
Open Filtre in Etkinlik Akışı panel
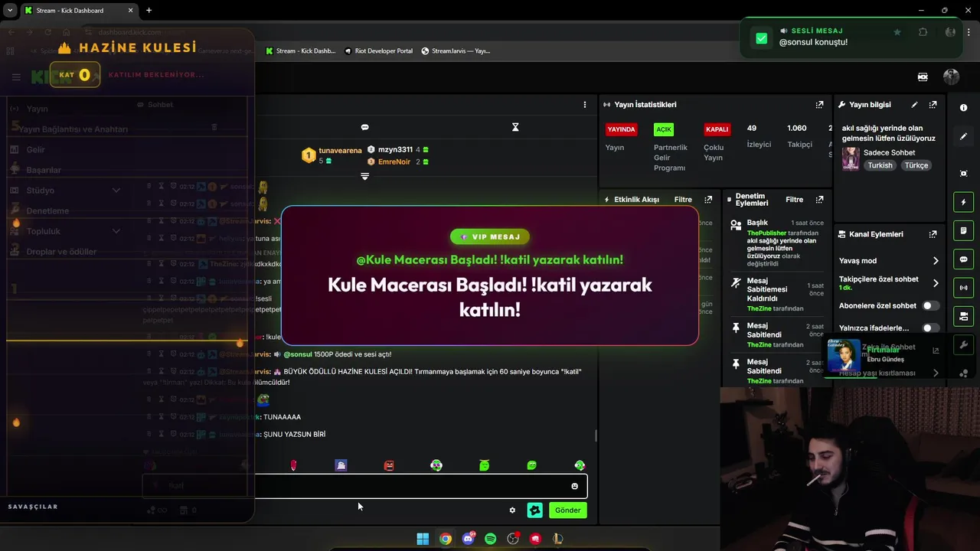(683, 200)
